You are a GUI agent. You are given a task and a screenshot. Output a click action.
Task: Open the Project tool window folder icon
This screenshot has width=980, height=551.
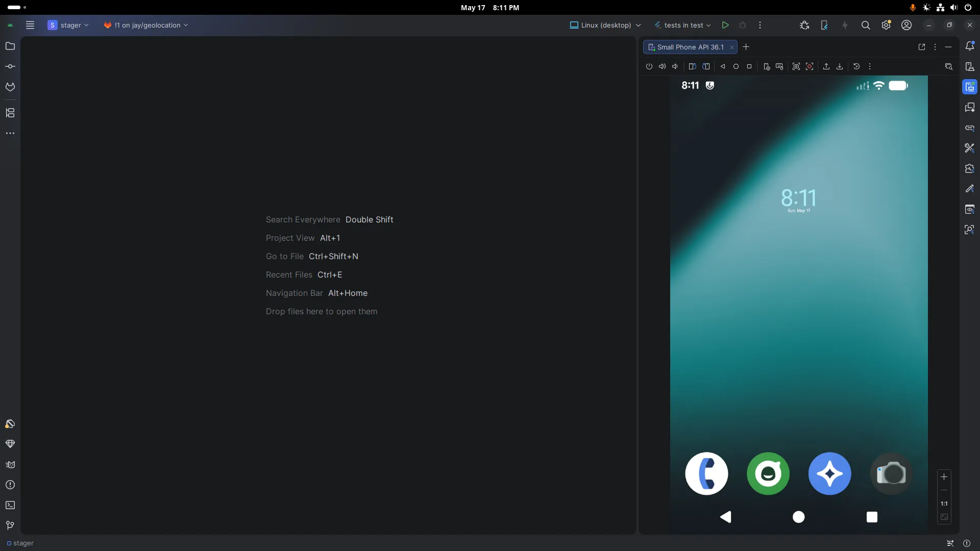(10, 46)
